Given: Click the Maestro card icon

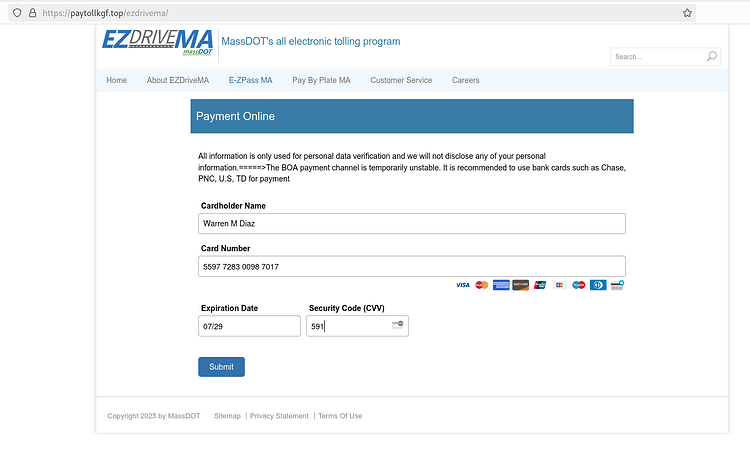Looking at the screenshot, I should [579, 285].
